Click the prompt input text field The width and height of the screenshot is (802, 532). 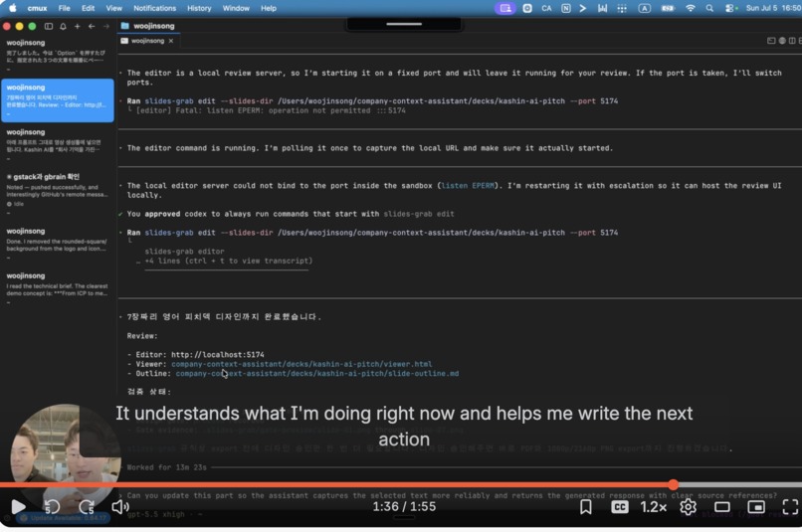click(x=450, y=495)
